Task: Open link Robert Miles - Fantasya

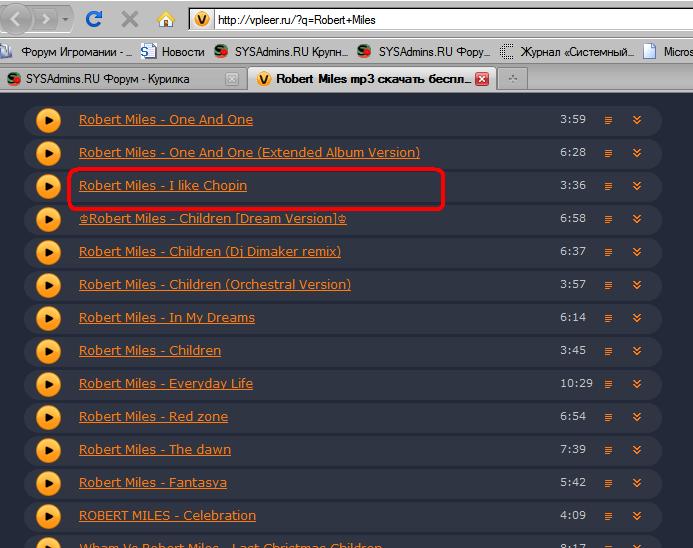Action: [152, 483]
